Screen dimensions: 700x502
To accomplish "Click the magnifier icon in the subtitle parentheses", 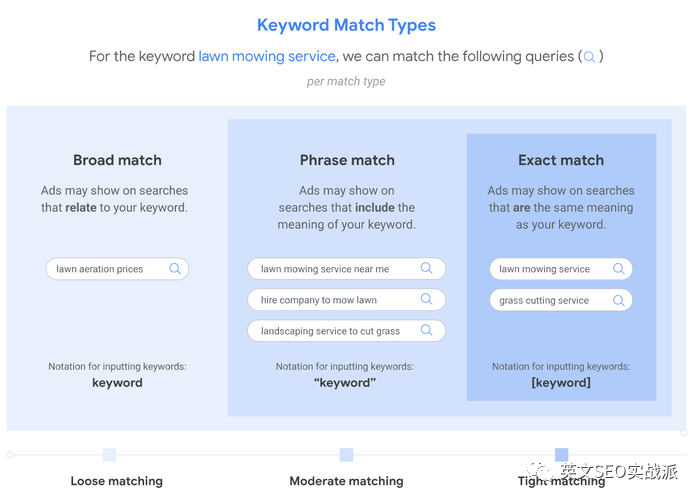I will tap(589, 57).
